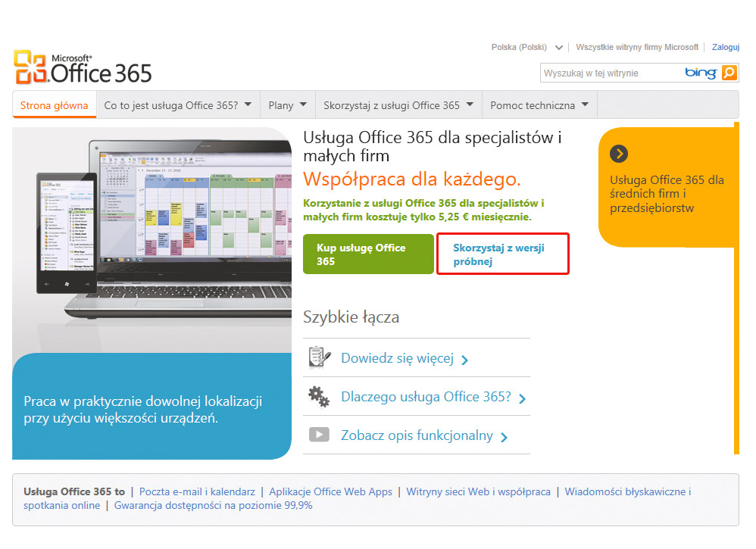Click Skorzystaj z wersji próbnej button
This screenshot has height=549, width=756.
click(x=502, y=254)
